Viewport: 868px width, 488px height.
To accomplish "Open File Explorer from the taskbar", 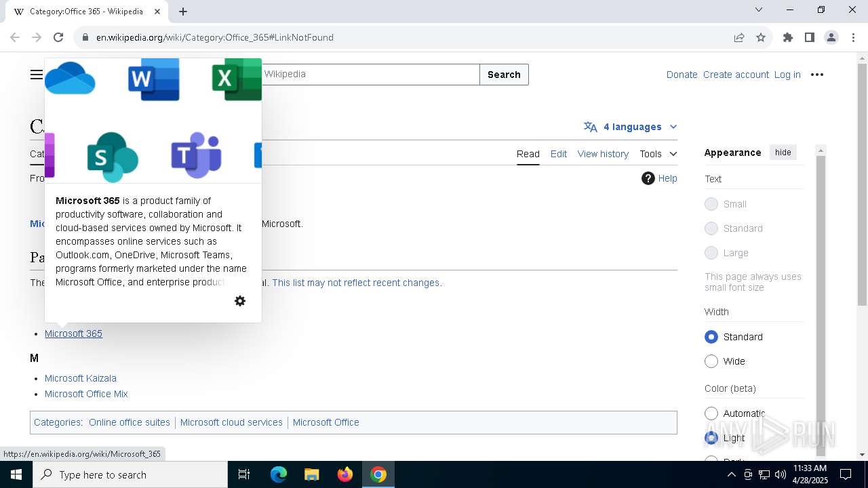I will (x=311, y=474).
